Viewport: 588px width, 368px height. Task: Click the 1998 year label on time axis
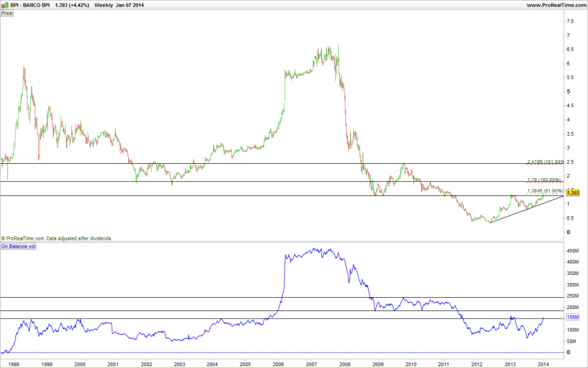click(14, 364)
